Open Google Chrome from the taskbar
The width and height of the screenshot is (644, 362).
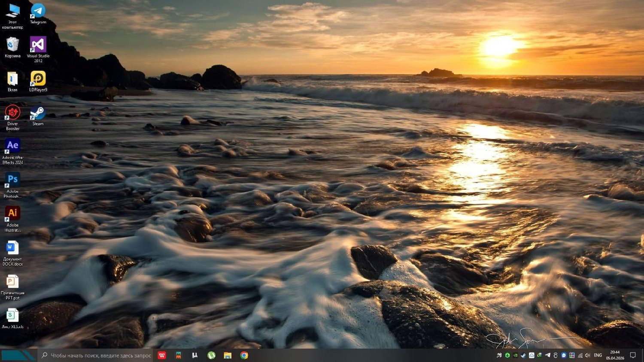tap(244, 356)
